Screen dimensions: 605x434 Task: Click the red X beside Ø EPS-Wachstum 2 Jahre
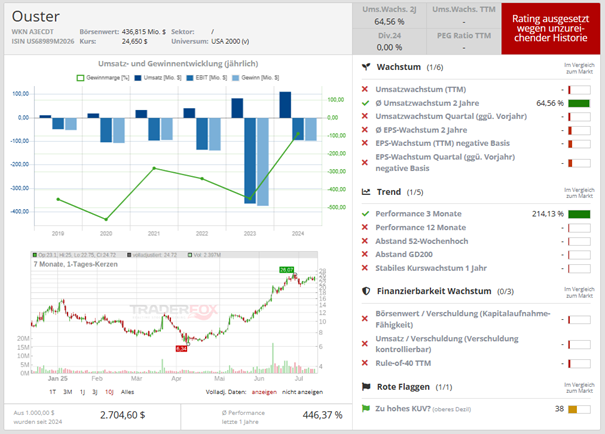pyautogui.click(x=365, y=130)
